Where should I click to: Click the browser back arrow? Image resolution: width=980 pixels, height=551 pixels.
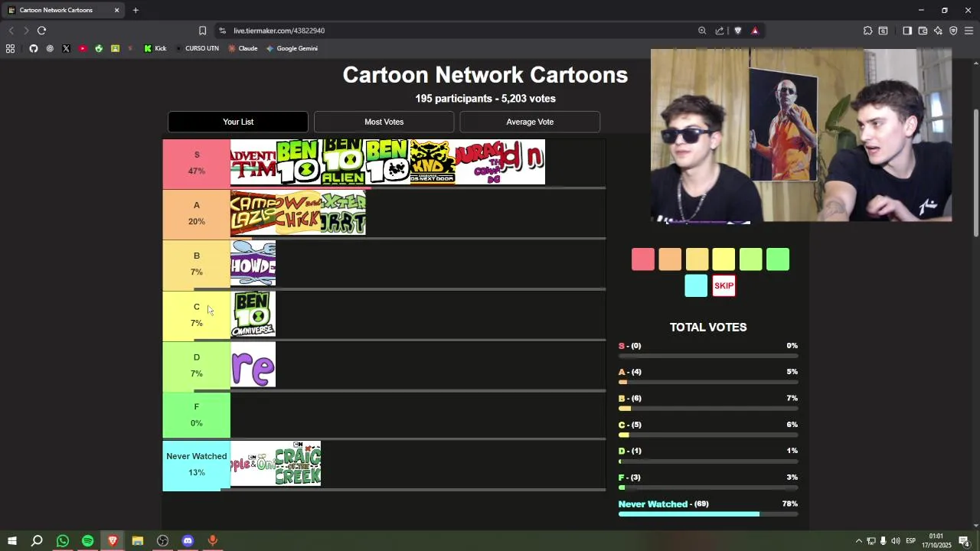11,31
